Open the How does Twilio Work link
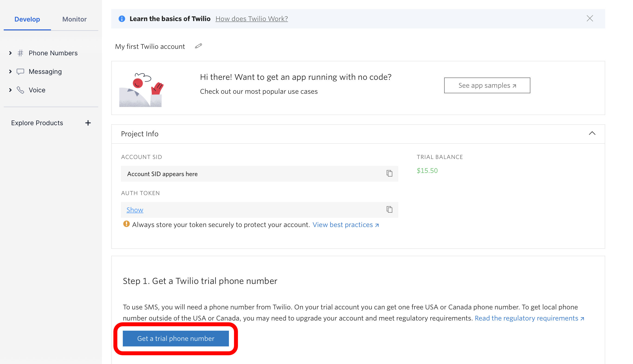Image resolution: width=633 pixels, height=364 pixels. (252, 19)
